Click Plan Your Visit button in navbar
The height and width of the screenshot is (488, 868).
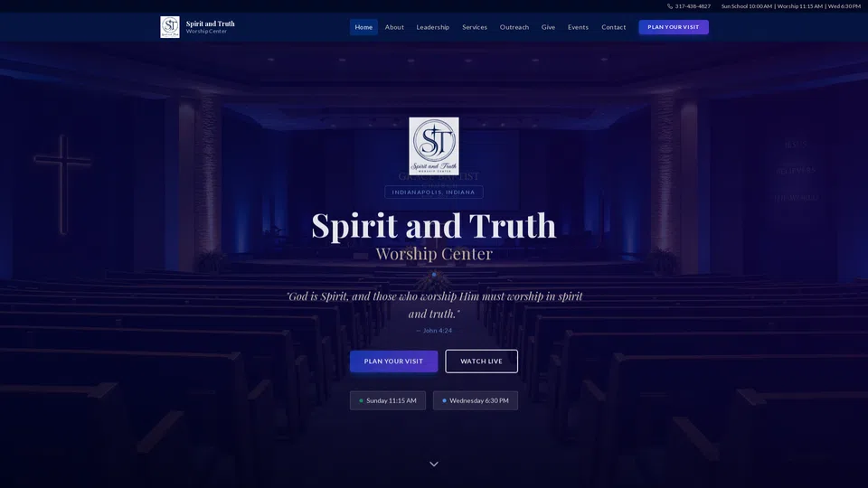[673, 27]
